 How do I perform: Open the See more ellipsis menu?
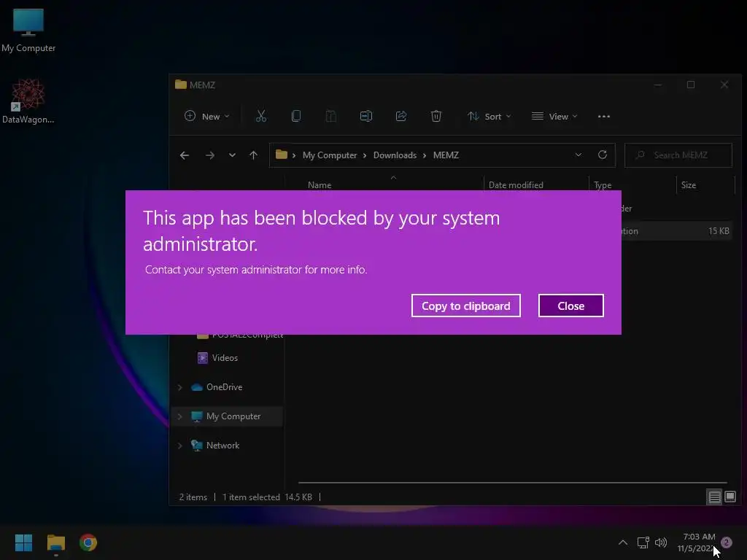coord(603,116)
